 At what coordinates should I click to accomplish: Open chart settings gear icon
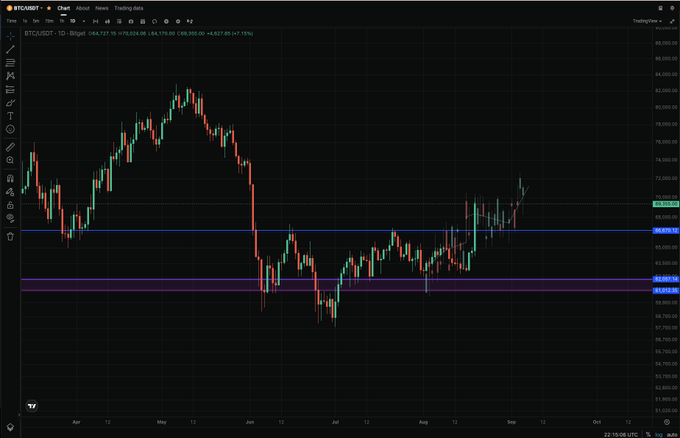166,21
